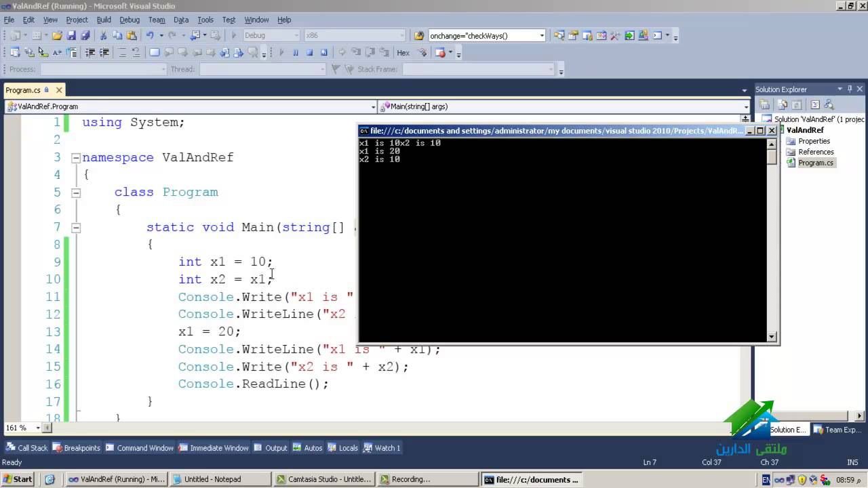The width and height of the screenshot is (868, 488).
Task: Open the Solution Explorer toolbar icon next to the search box
Action: [559, 35]
